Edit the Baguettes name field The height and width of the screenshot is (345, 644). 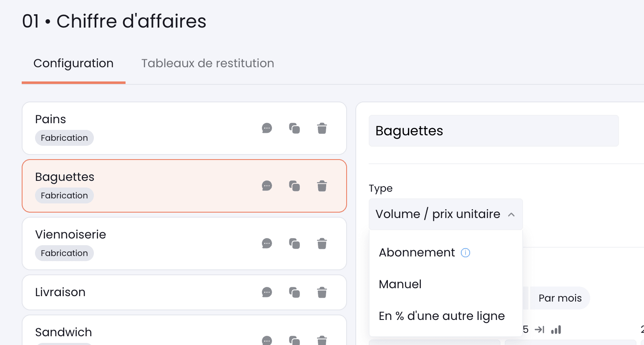[x=493, y=131]
